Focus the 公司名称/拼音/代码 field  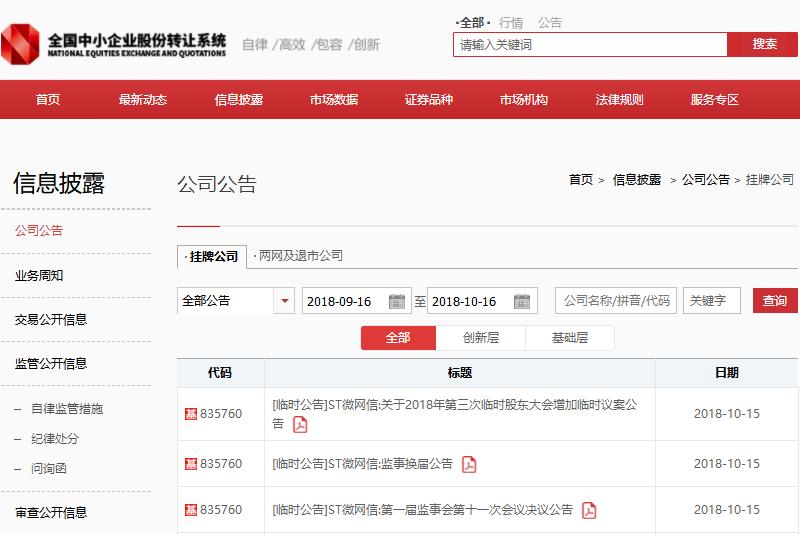[616, 300]
